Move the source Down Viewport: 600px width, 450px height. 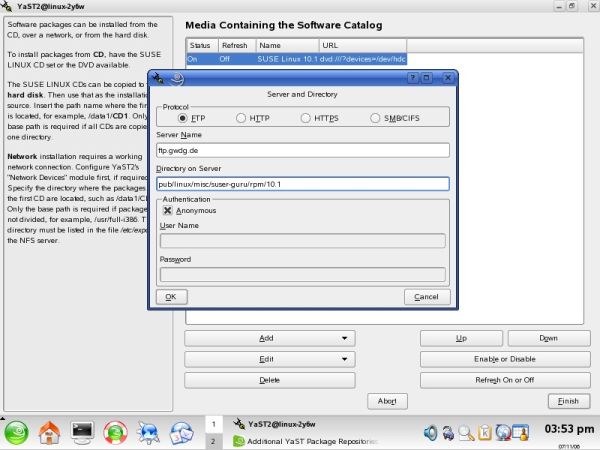(549, 338)
